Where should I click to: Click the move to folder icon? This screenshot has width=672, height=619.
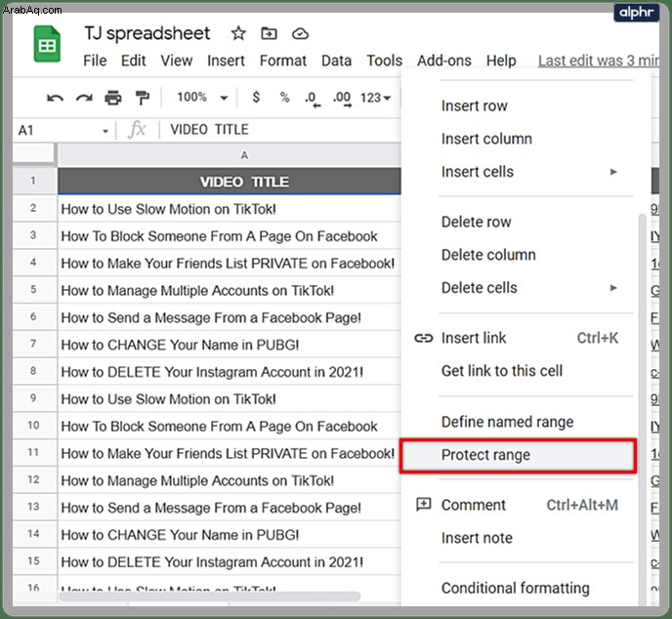[x=270, y=33]
